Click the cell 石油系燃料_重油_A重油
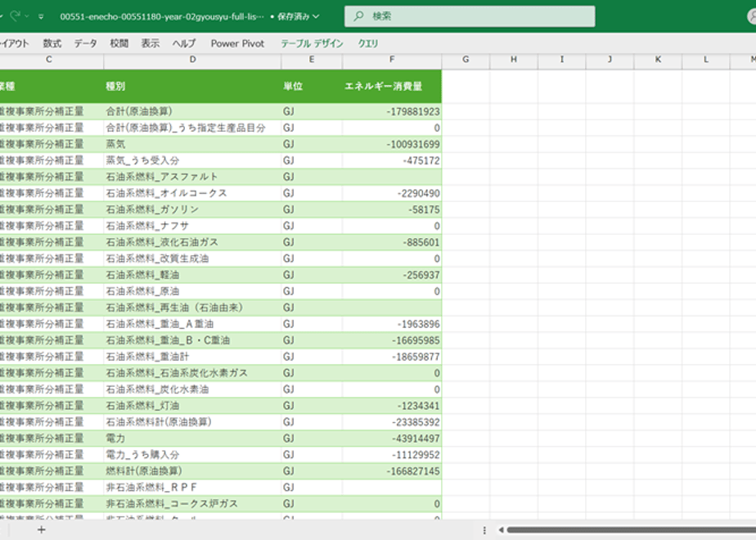 tap(192, 324)
